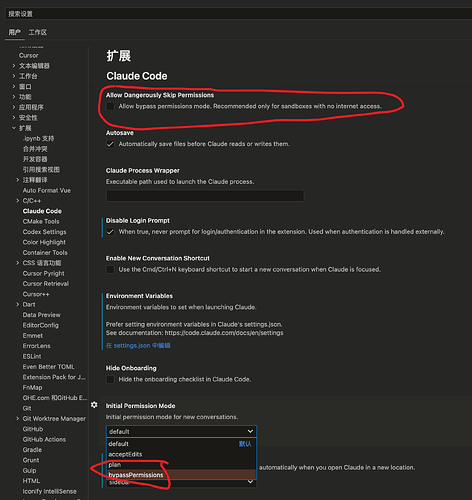Expand the 文本编辑器 settings section
The width and height of the screenshot is (472, 500).
coord(14,66)
